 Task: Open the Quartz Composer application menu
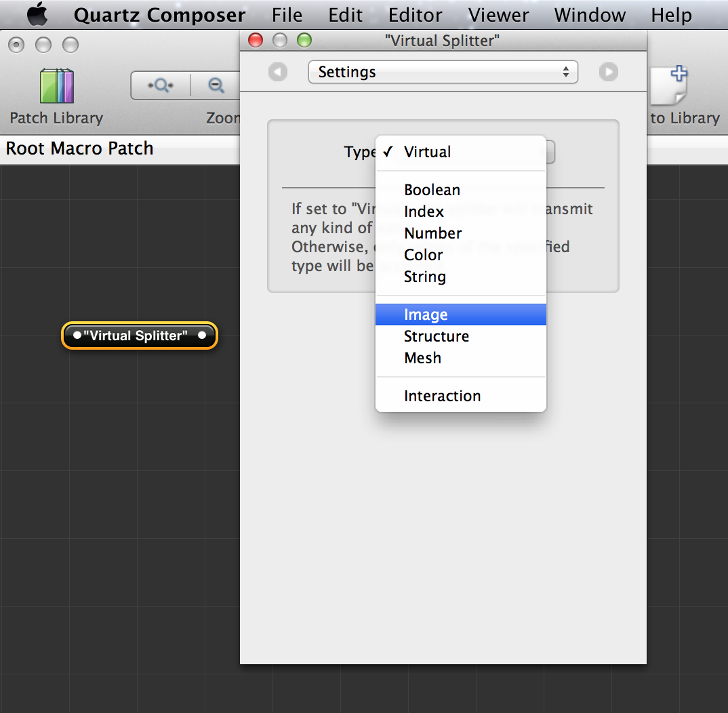[159, 15]
